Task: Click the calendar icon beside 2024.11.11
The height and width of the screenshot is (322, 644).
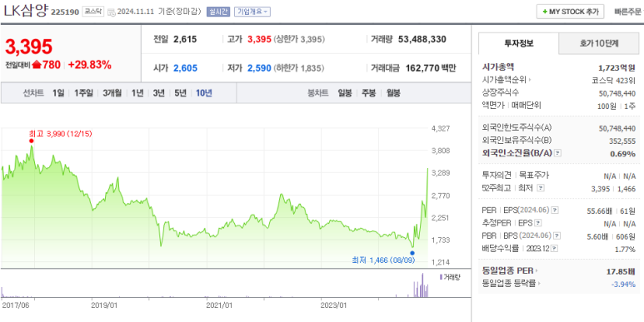Action: point(112,12)
